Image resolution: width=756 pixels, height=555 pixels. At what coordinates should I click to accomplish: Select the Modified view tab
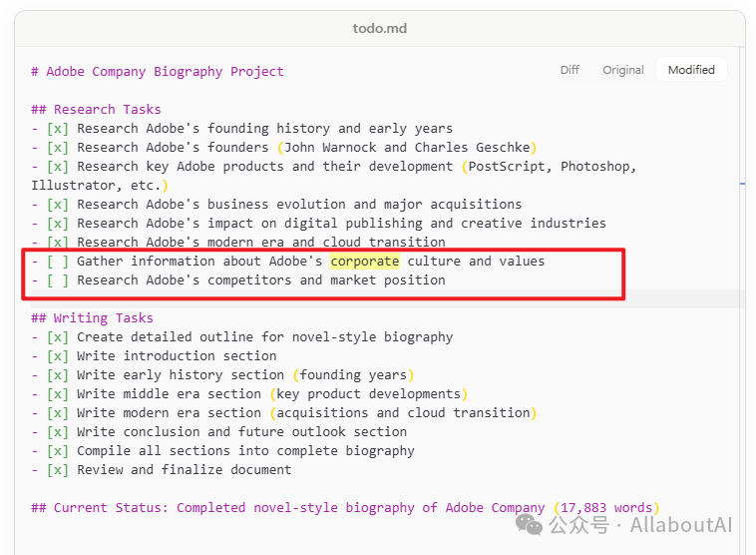(x=691, y=70)
